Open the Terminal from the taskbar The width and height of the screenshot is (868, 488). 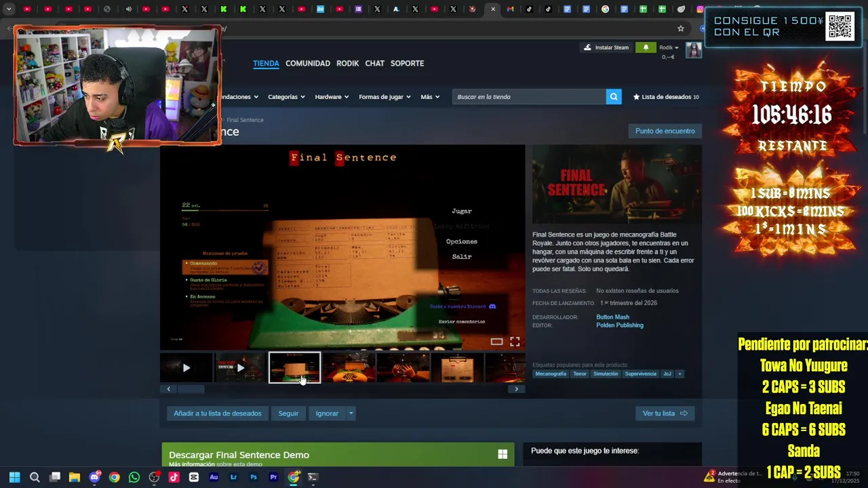click(313, 477)
